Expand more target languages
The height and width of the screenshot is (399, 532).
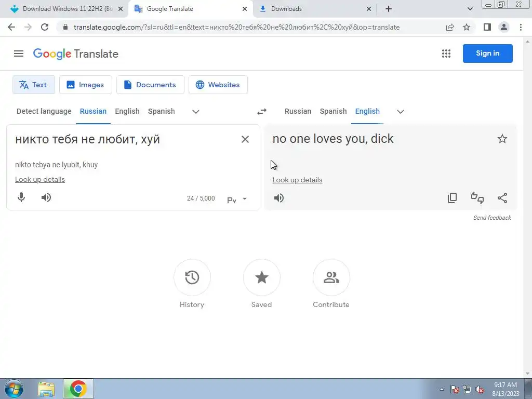(401, 112)
